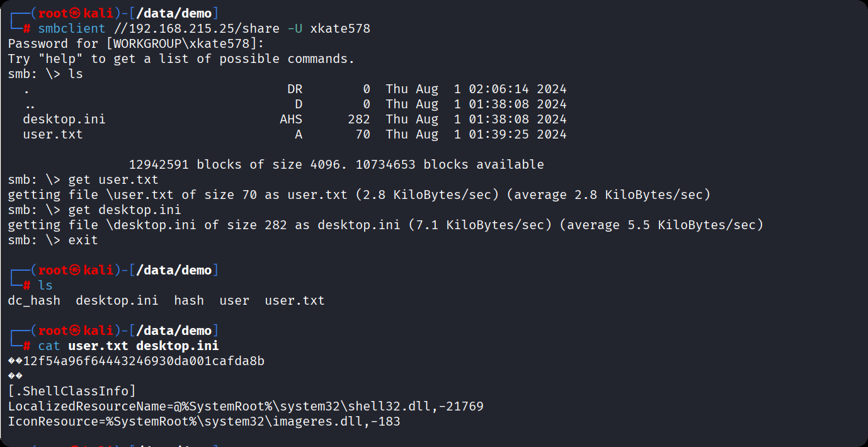Click the 10734653 blocks available text
The image size is (868, 447).
(x=450, y=164)
